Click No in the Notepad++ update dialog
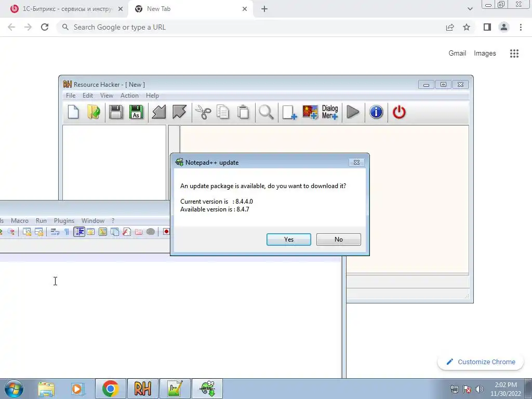532x399 pixels. (338, 239)
